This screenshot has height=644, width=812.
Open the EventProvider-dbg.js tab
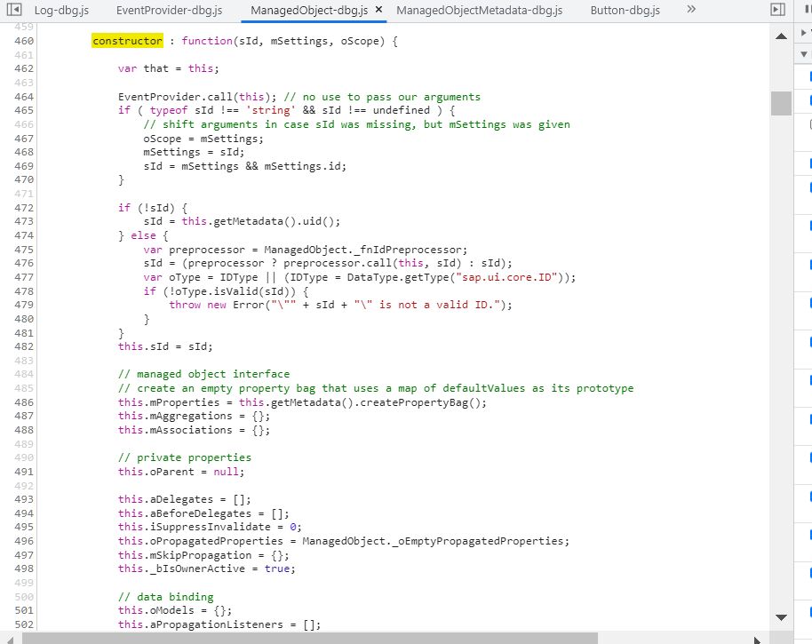click(x=170, y=11)
